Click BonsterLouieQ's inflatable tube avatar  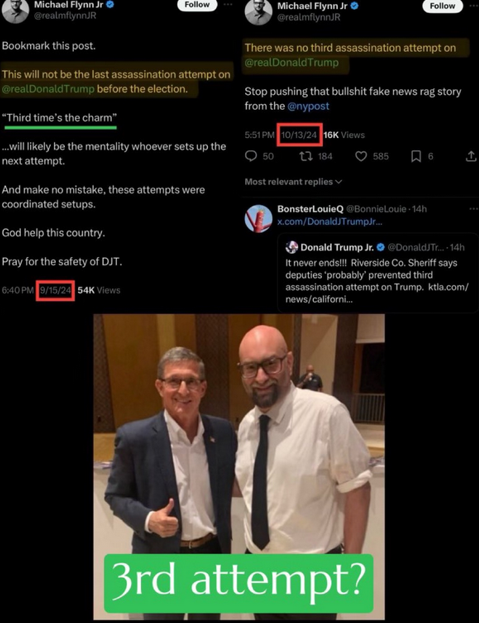pos(258,219)
